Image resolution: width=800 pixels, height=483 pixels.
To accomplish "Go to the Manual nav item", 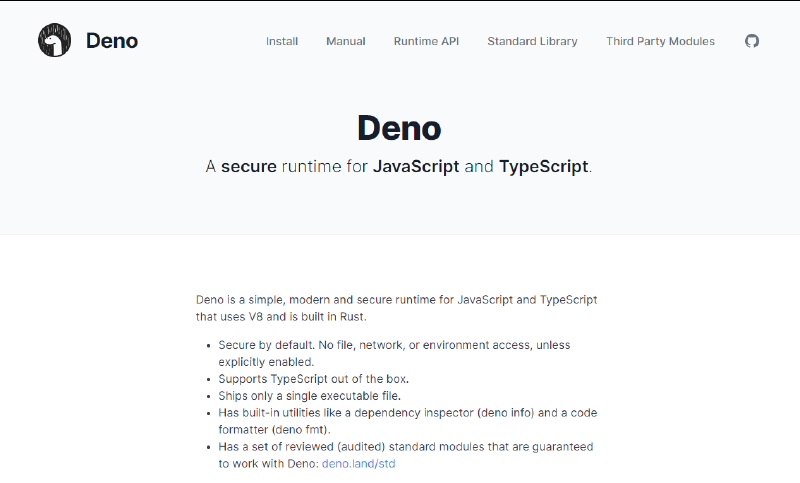I will pos(346,41).
